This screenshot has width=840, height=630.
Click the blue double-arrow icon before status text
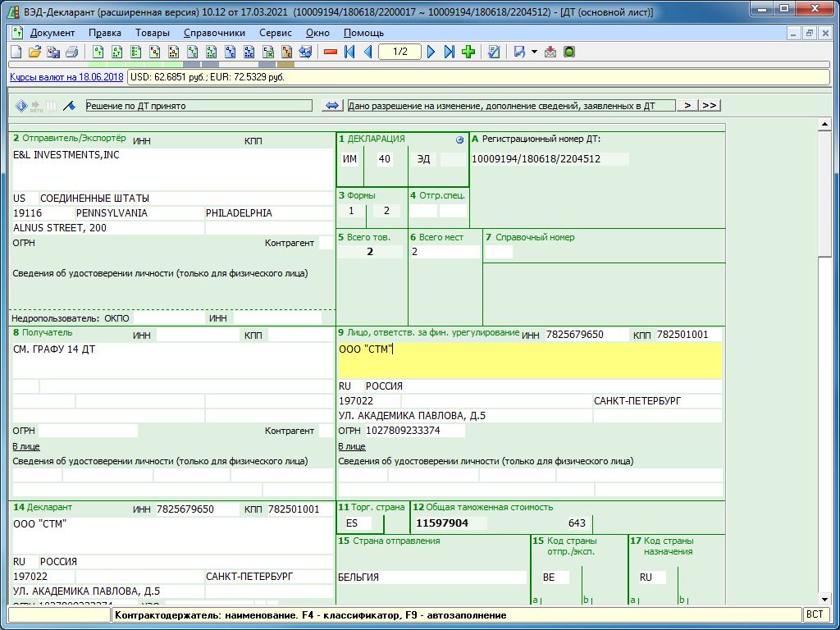tap(332, 106)
